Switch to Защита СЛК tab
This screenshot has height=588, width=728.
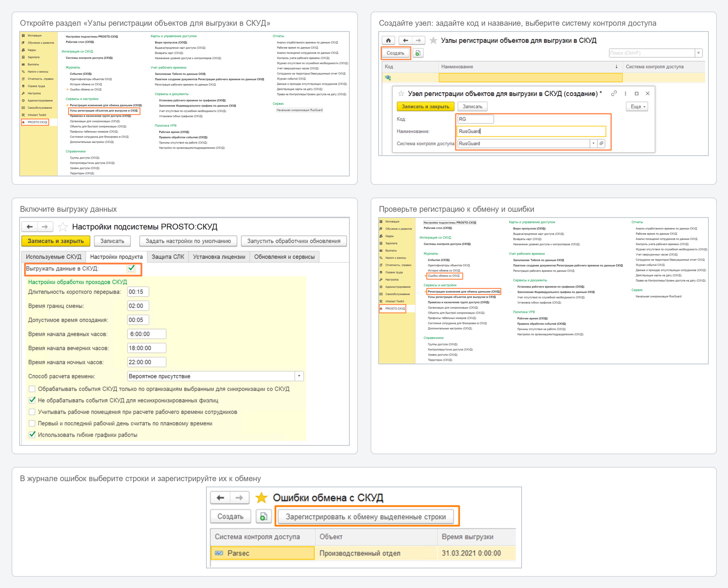coord(168,257)
